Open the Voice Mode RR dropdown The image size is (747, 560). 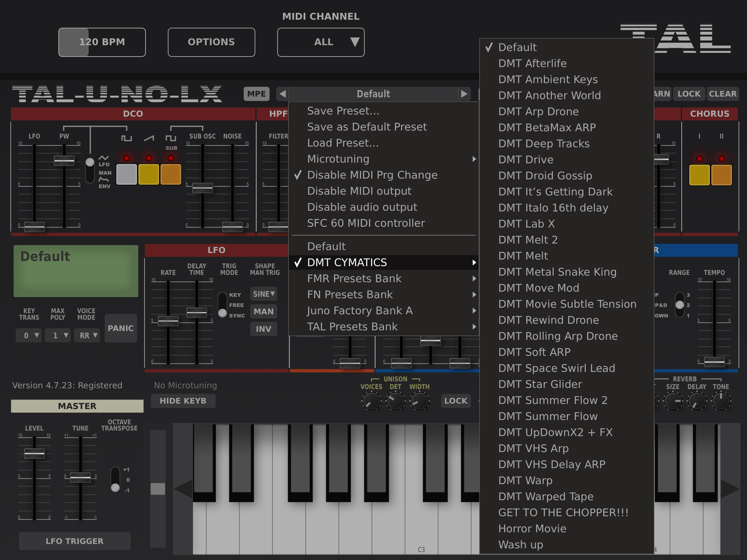[x=86, y=335]
